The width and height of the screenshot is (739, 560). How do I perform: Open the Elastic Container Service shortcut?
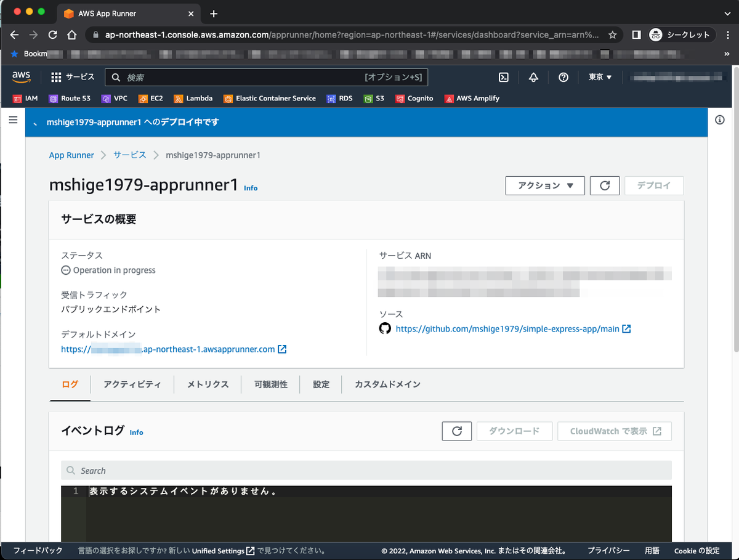270,99
